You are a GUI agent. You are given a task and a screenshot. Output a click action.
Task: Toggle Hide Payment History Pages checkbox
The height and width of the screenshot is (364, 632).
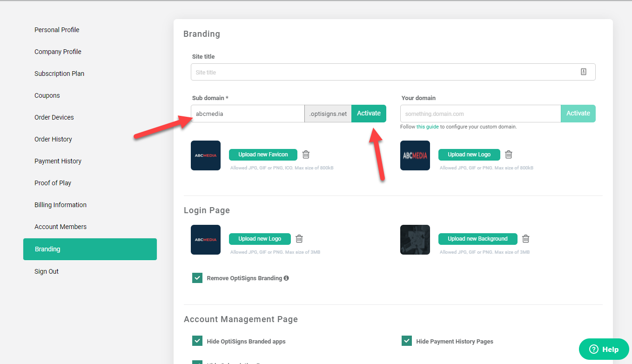click(407, 341)
